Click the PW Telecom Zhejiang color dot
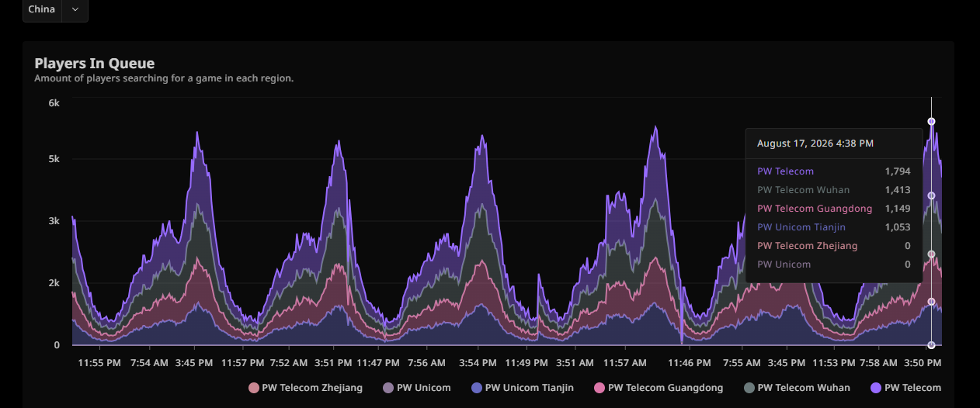Viewport: 980px width, 408px height. (253, 388)
